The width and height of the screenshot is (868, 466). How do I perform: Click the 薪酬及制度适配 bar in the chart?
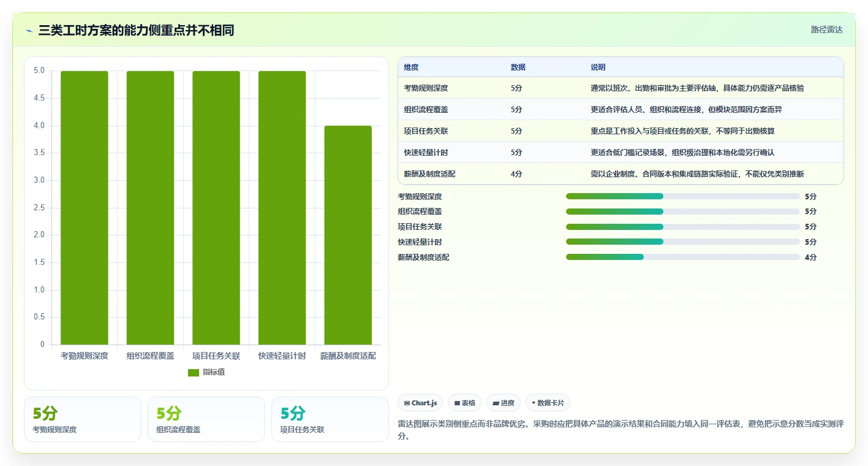pos(348,235)
